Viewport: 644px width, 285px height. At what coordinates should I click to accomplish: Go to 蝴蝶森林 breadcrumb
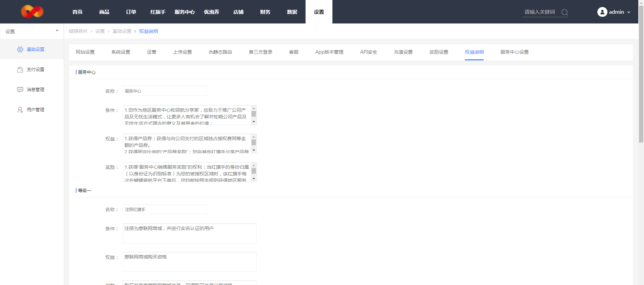point(78,31)
